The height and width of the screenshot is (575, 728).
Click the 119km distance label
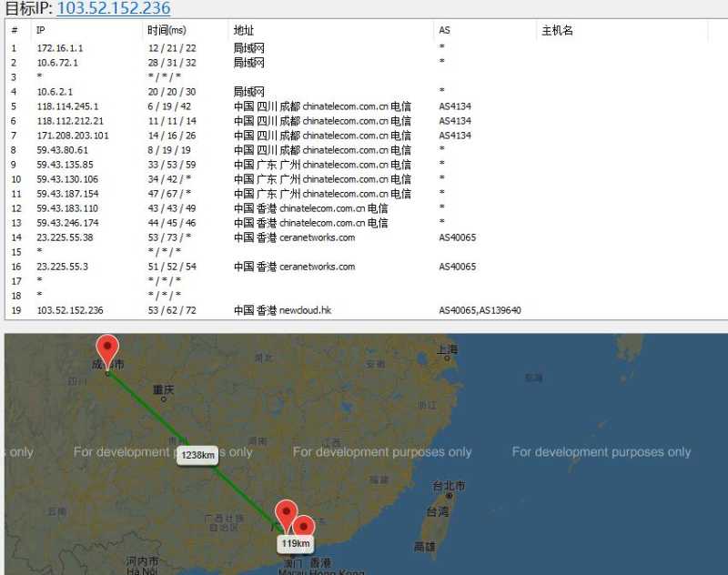[295, 543]
